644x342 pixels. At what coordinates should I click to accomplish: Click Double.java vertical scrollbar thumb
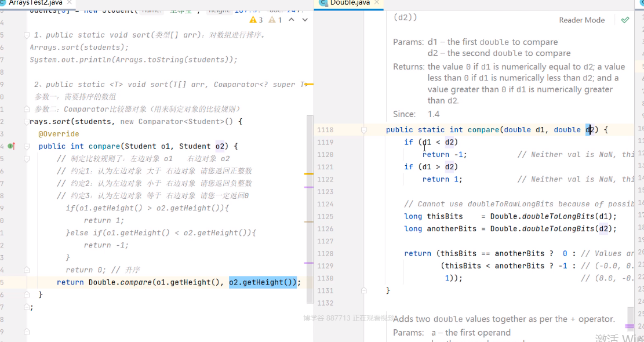(631, 319)
